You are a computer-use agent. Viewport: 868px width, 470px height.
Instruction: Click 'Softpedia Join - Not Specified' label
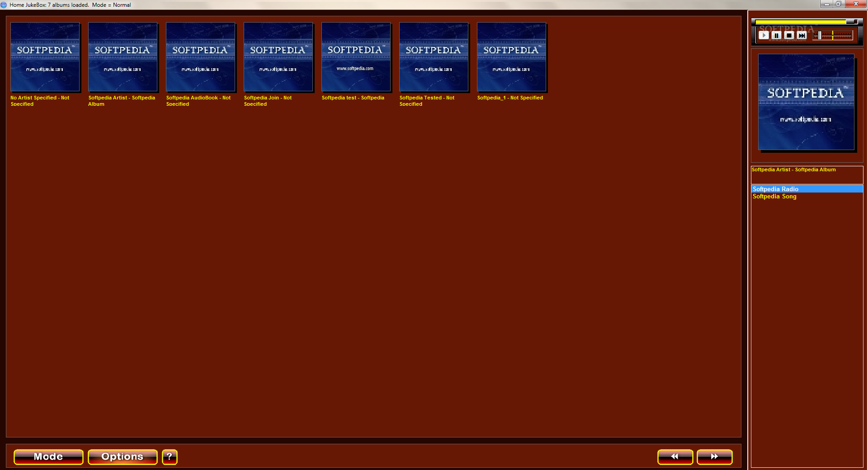point(268,101)
